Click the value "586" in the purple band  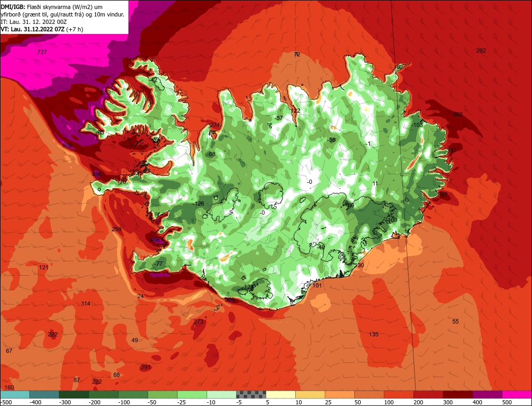(68, 146)
